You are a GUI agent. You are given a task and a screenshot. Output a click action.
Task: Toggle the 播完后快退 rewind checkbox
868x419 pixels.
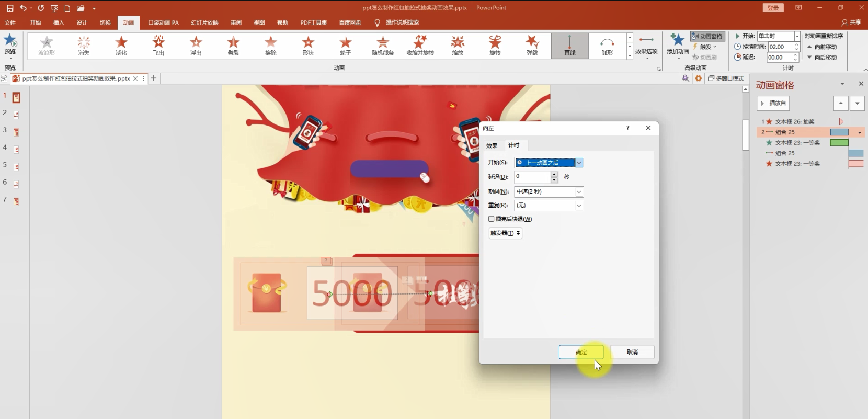[491, 219]
